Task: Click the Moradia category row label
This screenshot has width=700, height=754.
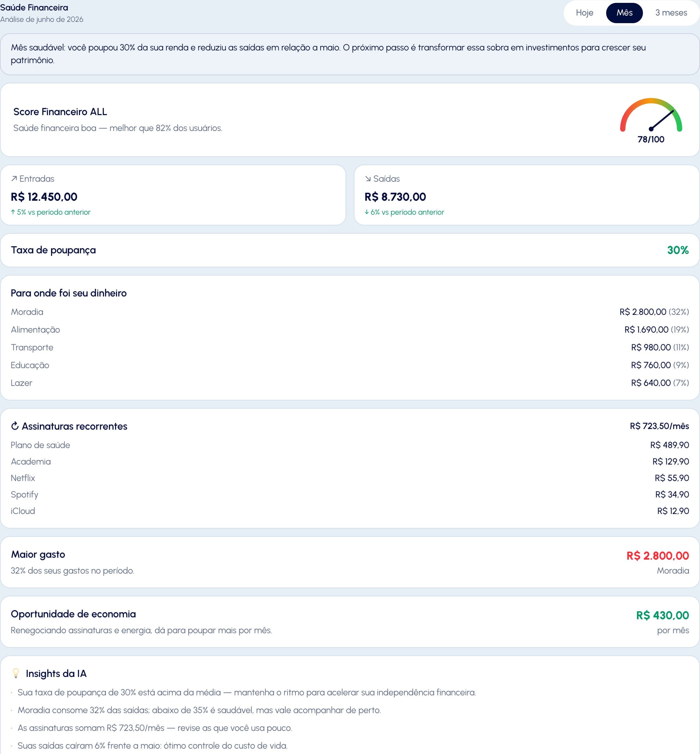Action: coord(27,312)
